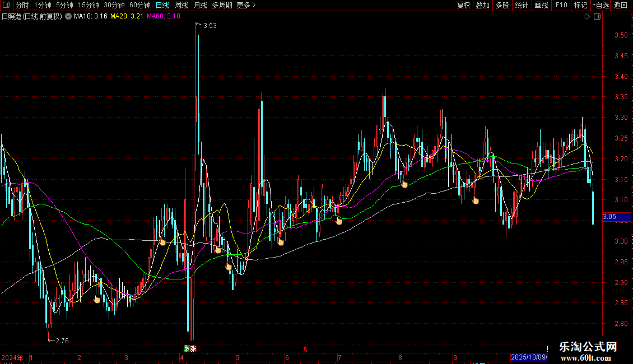The height and width of the screenshot is (364, 633).
Task: Click the 3.53 high-price arrow label
Action: 206,25
